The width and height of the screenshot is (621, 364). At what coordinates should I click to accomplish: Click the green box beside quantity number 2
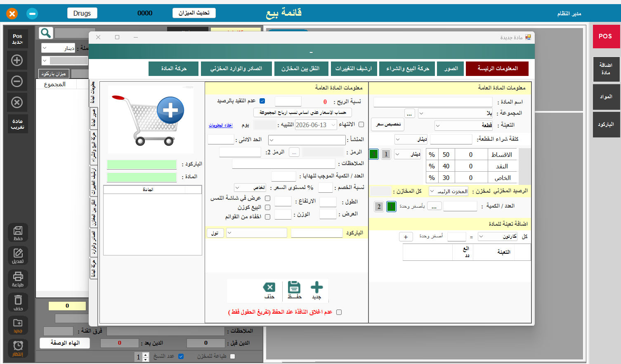click(x=391, y=206)
